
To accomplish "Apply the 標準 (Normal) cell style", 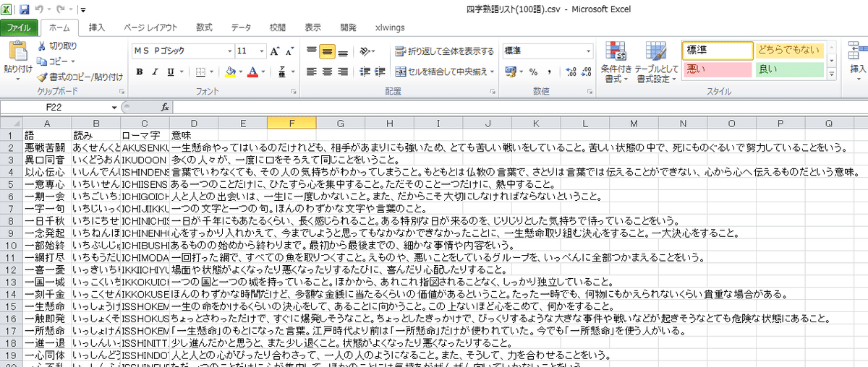I will (718, 50).
